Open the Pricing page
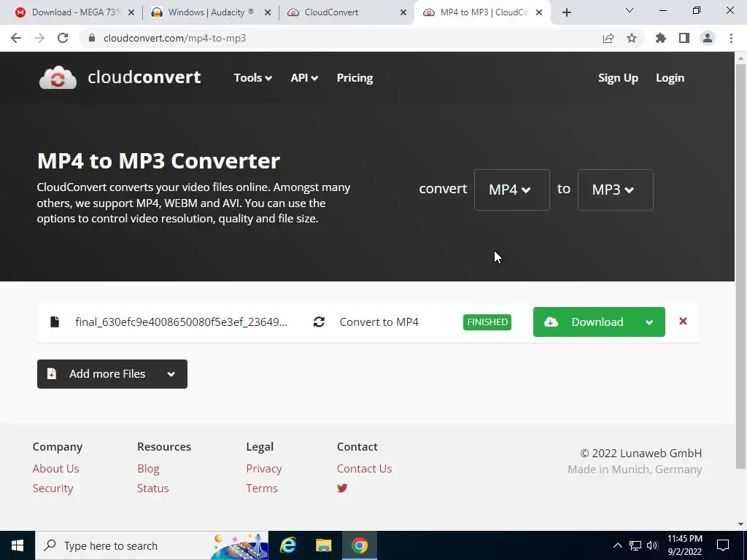This screenshot has width=747, height=560. click(355, 77)
